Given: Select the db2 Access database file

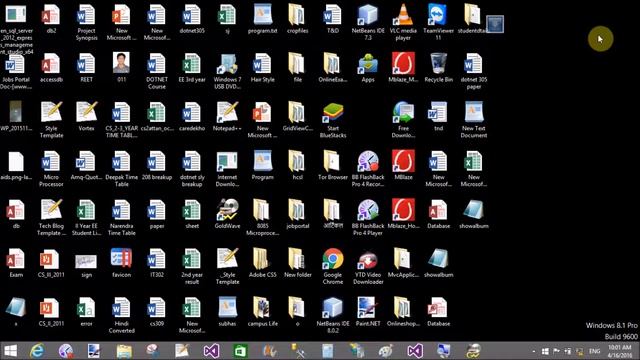Looking at the screenshot, I should [x=51, y=19].
